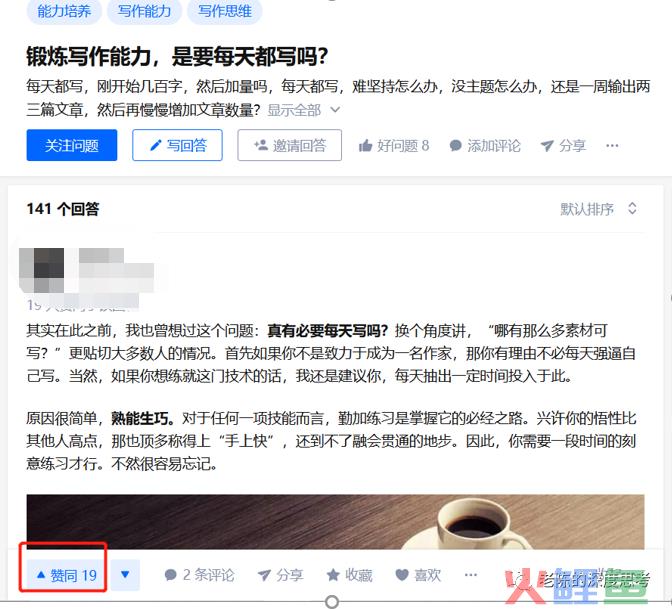
Task: Follow the question with 关注问题
Action: click(x=72, y=145)
